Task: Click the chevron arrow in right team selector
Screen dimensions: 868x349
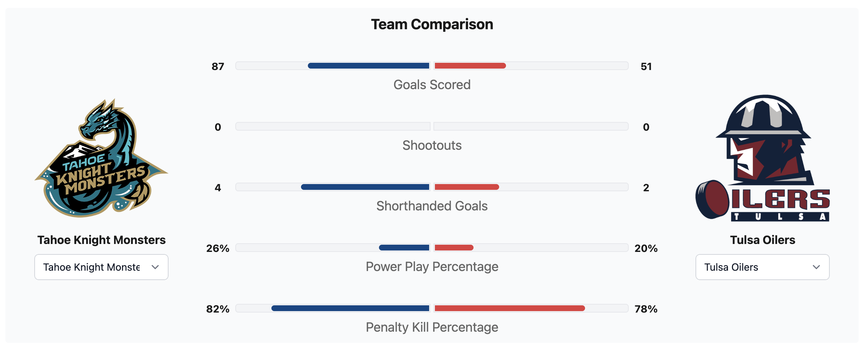Action: click(x=816, y=267)
